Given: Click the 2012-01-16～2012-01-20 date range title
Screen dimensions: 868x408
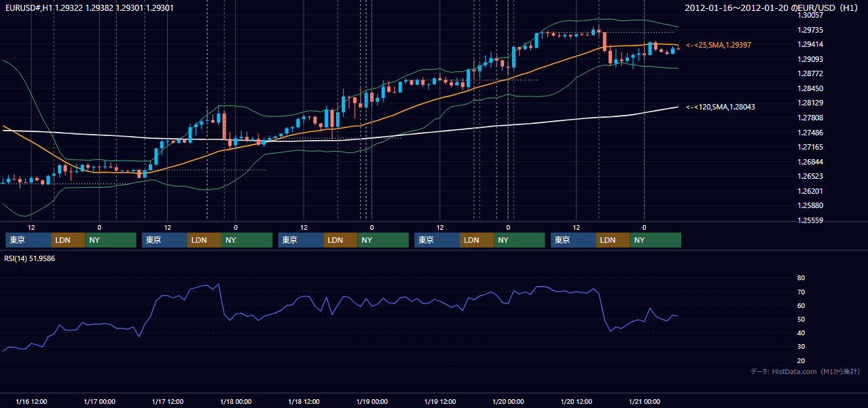Looking at the screenshot, I should tap(772, 8).
